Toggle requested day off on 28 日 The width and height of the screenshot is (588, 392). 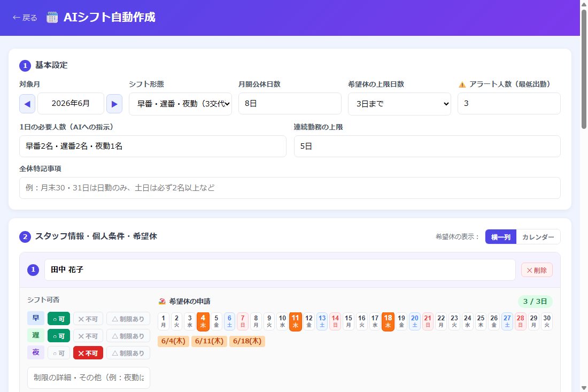[521, 321]
